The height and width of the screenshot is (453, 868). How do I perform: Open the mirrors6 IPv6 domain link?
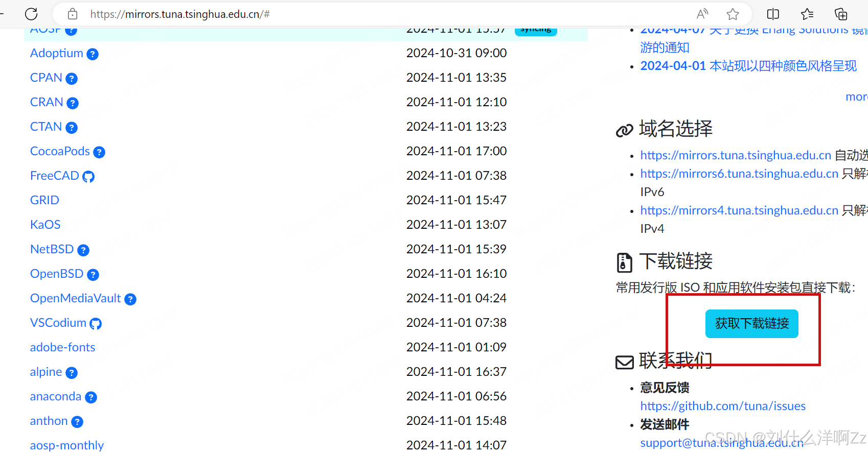point(739,174)
